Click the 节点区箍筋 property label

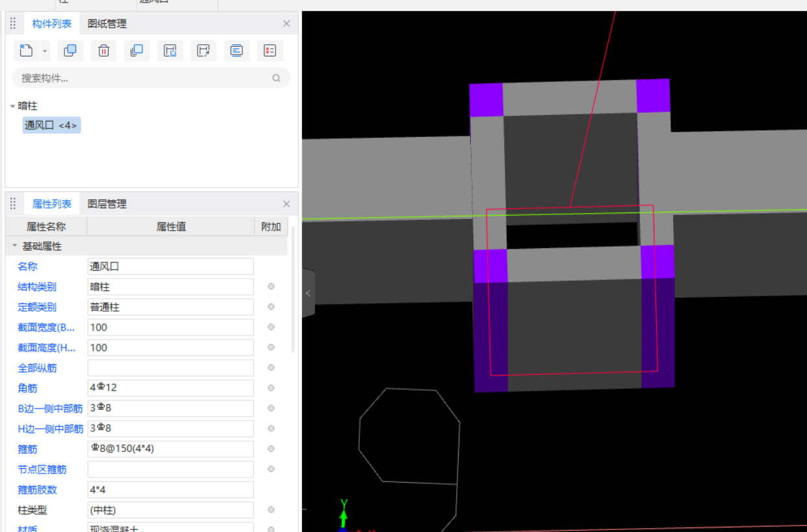click(x=42, y=469)
